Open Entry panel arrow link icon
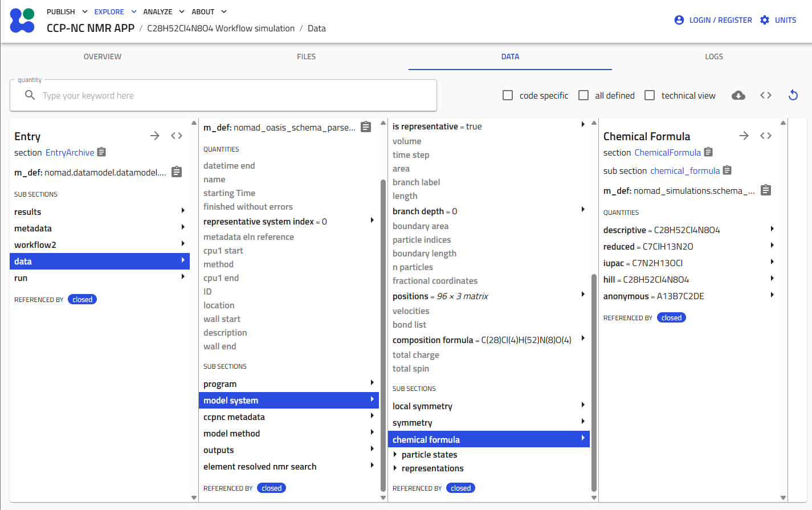This screenshot has height=510, width=812. (x=155, y=136)
